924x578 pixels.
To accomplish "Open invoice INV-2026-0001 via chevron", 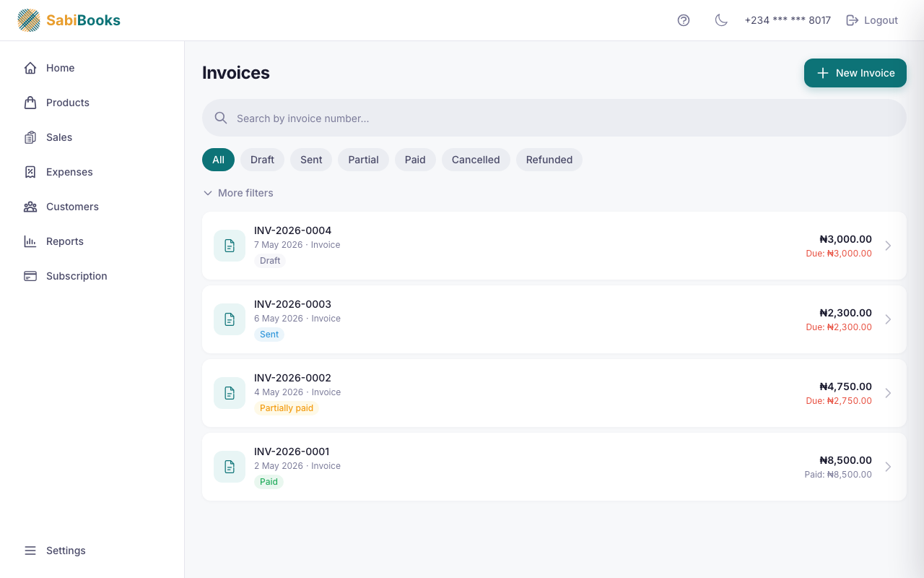I will point(888,467).
